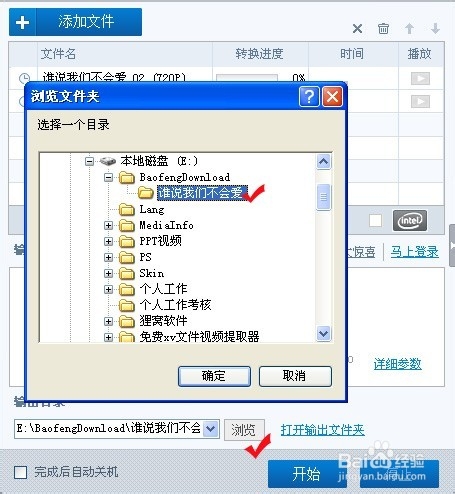Click the plus icon on Add File button
This screenshot has height=494, width=455.
pyautogui.click(x=22, y=22)
